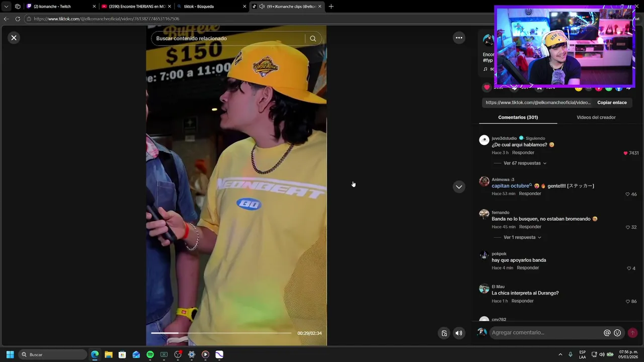Screen dimensions: 644x362
Task: Open emoji picker in comment box
Action: 617,333
